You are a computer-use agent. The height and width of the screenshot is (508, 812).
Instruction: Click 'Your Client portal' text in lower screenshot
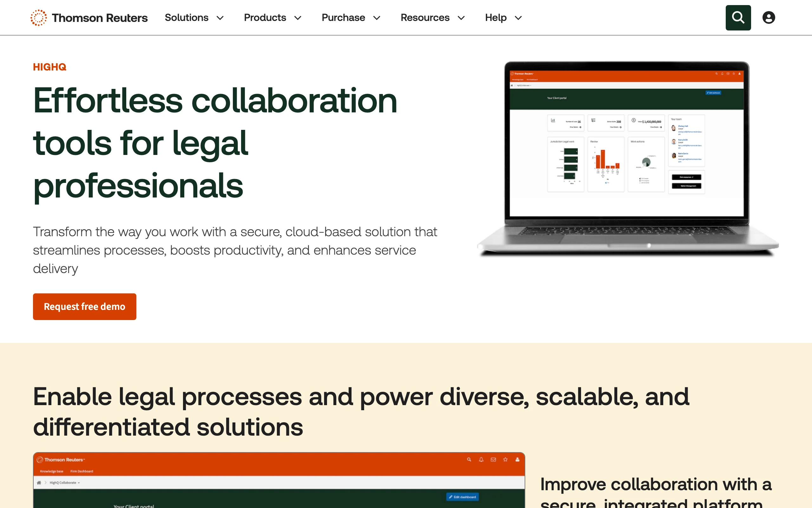coord(134,506)
